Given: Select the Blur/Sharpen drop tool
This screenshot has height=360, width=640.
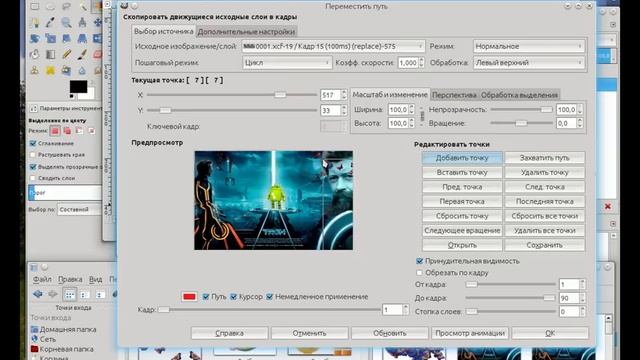Looking at the screenshot, I should pos(82,70).
